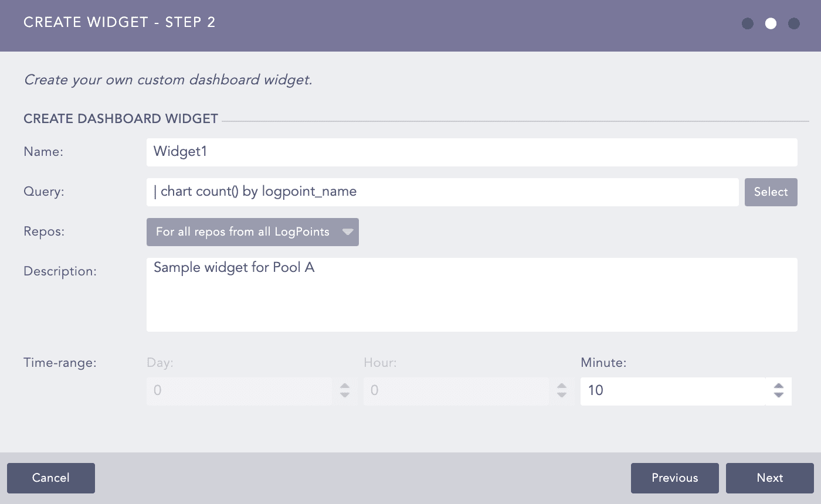Viewport: 821px width, 504px height.
Task: Click the Hour decrement arrow
Action: (x=562, y=395)
